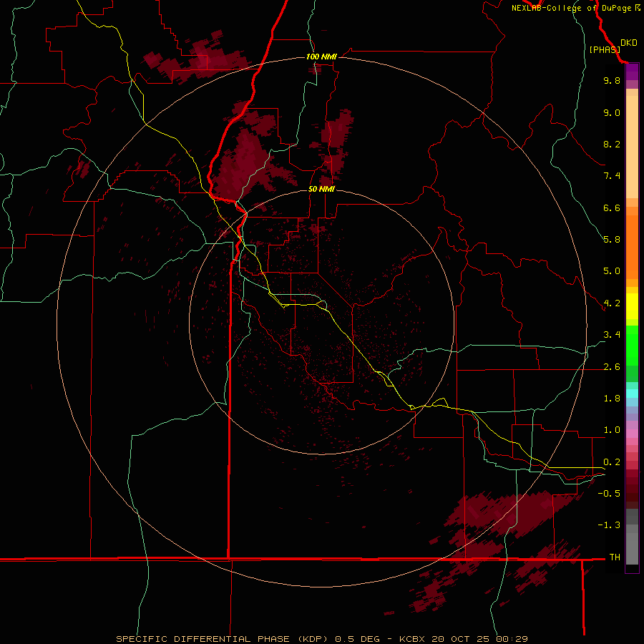Viewport: 644px width, 644px height.
Task: Click the 6.6 scale value
Action: coord(612,208)
